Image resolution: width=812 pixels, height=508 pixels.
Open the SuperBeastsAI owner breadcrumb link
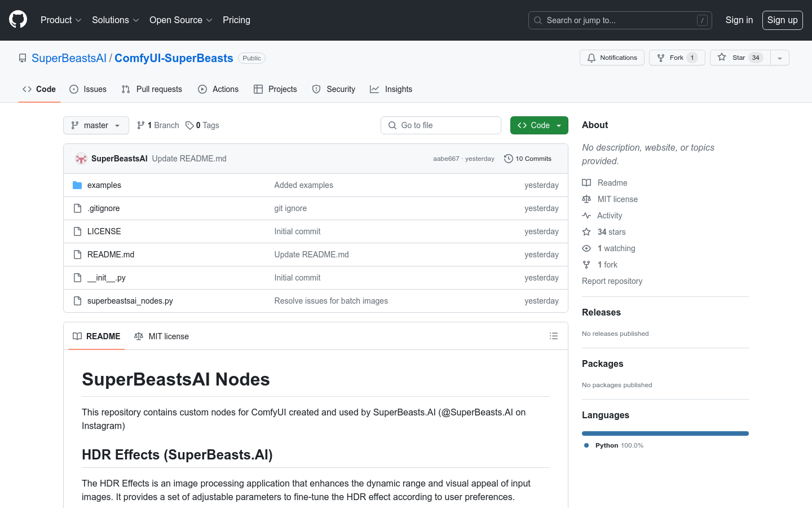(x=69, y=58)
